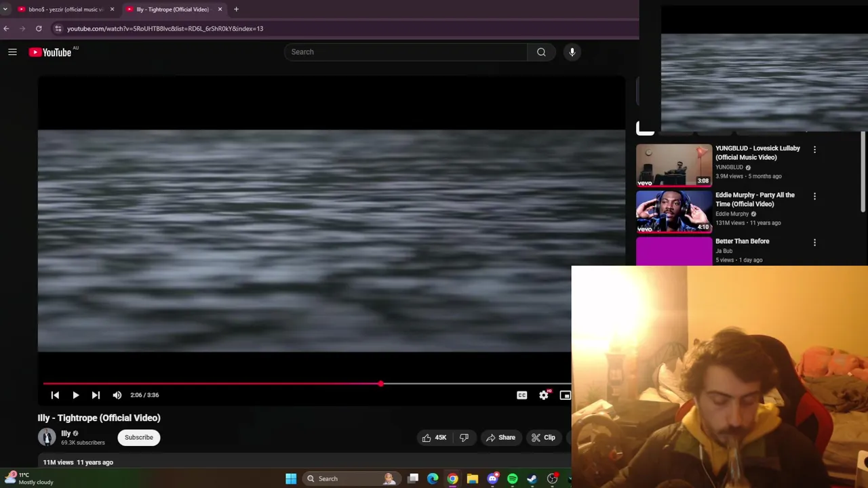
Task: Dislike the video
Action: [x=464, y=437]
